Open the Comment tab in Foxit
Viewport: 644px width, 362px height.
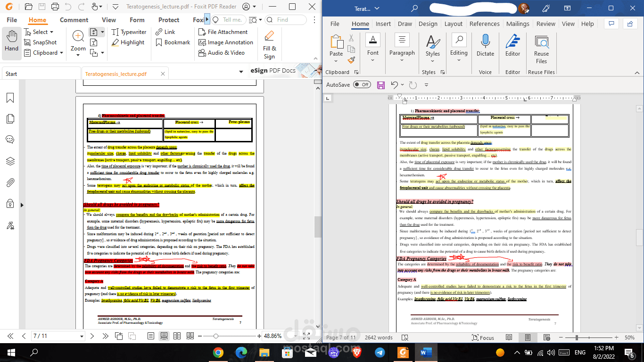[74, 20]
